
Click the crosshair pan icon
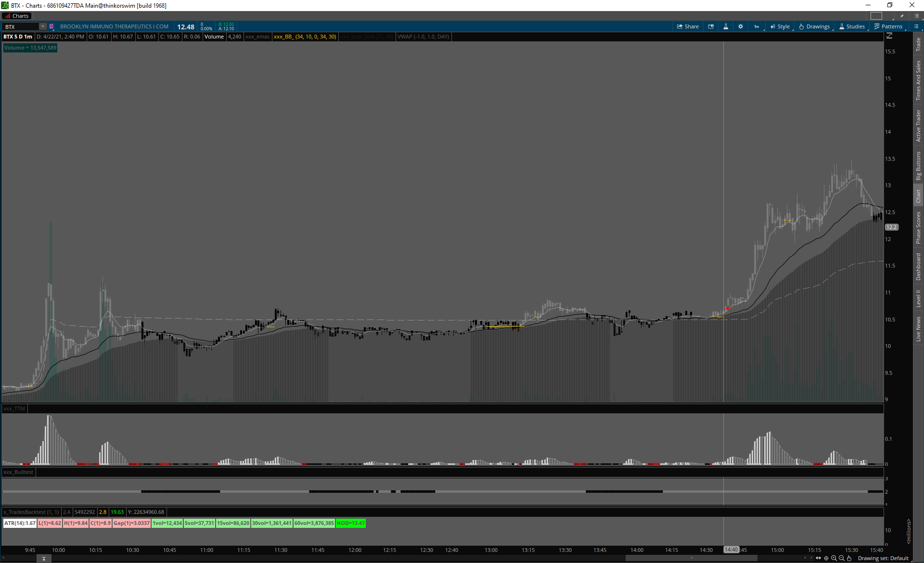pyautogui.click(x=826, y=558)
